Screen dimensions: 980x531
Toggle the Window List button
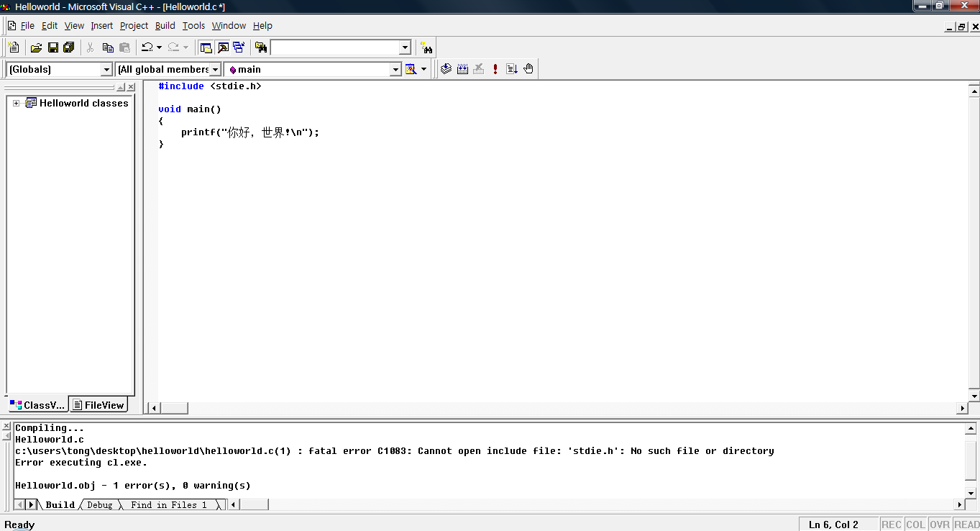coord(239,47)
